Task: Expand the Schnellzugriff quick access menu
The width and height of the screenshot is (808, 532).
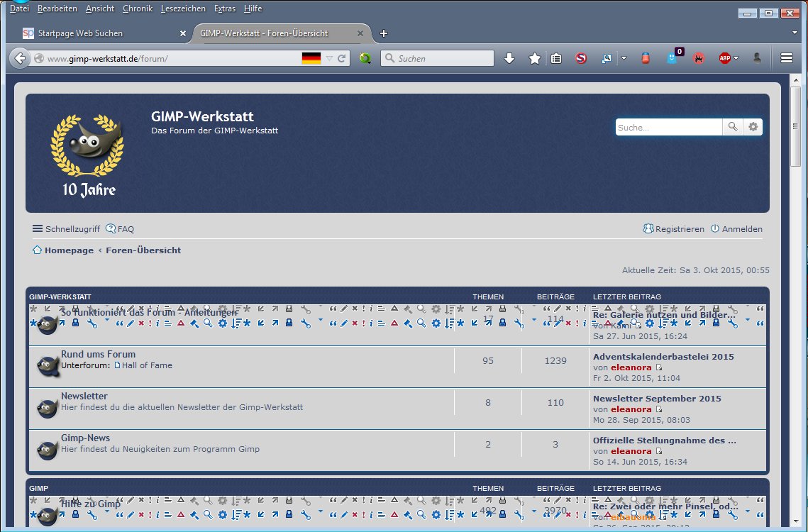Action: (66, 229)
